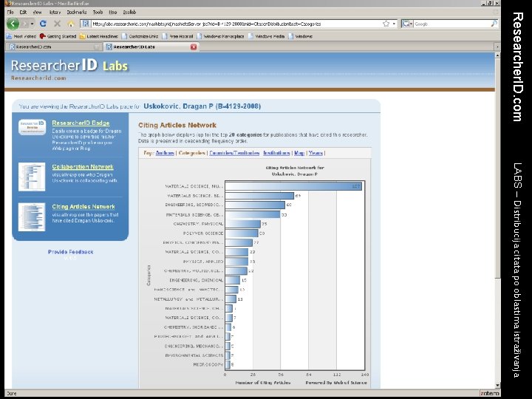Open the Bookmarks menu
This screenshot has height=399, width=532.
[x=77, y=12]
